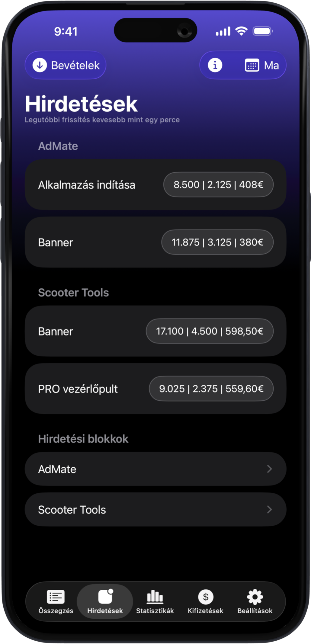This screenshot has width=311, height=644.
Task: Tap the Bevételek down-arrow icon
Action: [x=40, y=65]
